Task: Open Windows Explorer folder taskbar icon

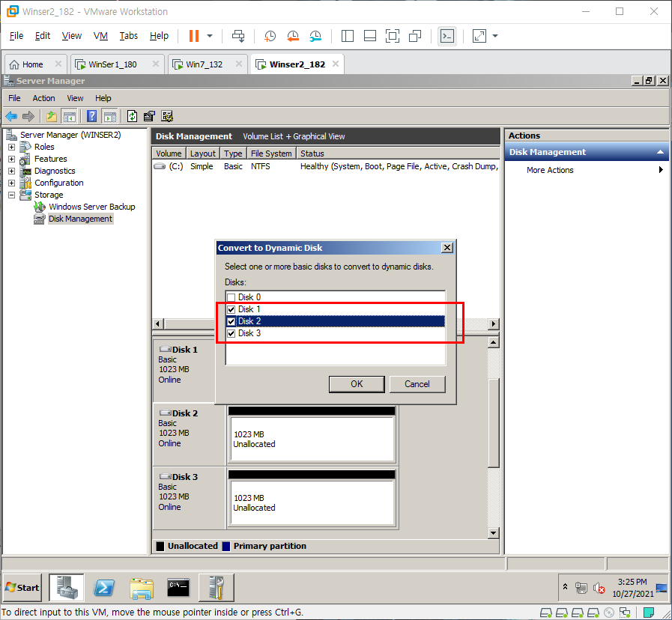Action: (142, 588)
